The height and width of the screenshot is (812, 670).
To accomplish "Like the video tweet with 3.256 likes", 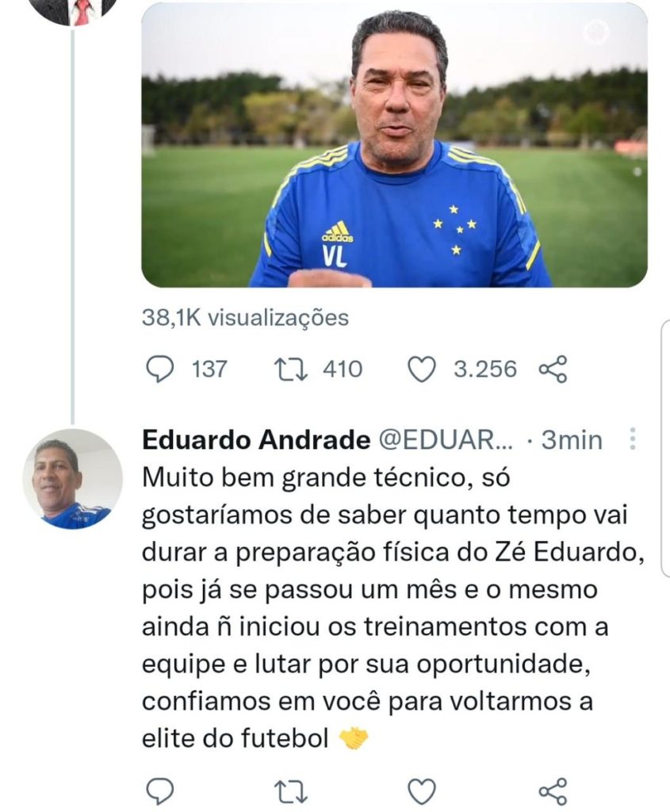I will coord(422,370).
